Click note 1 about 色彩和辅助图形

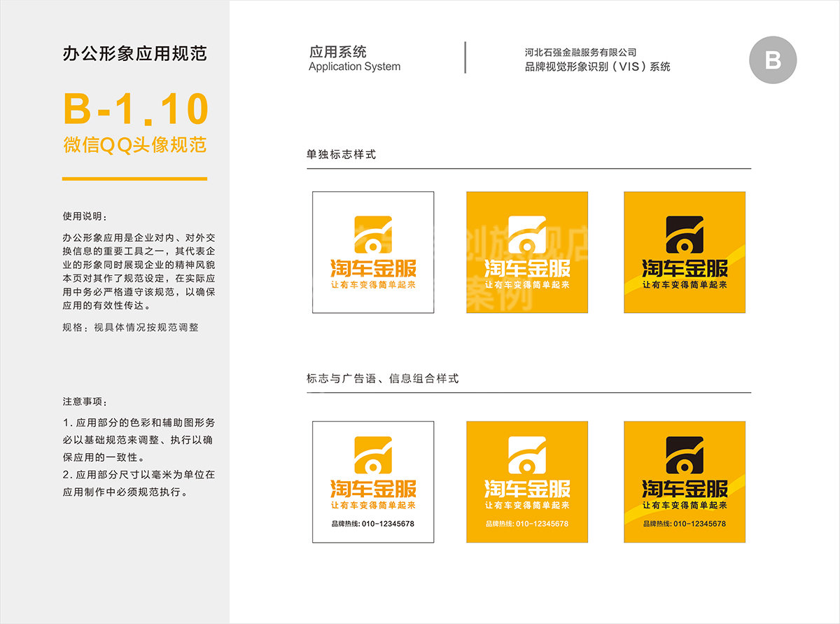coord(138,441)
